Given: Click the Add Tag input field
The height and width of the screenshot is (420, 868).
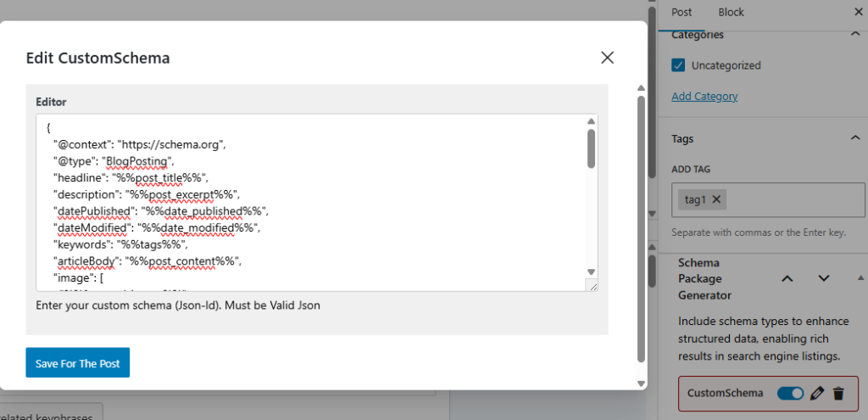Looking at the screenshot, I should click(793, 199).
